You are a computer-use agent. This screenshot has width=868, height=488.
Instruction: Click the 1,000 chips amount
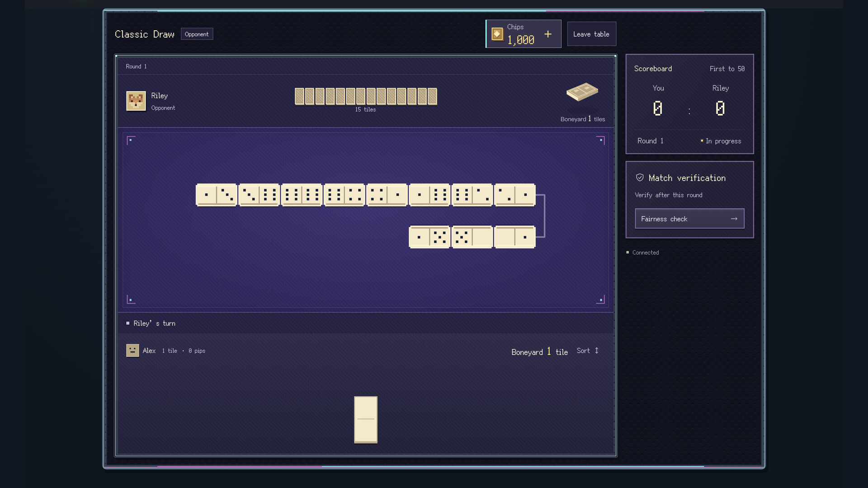[521, 40]
